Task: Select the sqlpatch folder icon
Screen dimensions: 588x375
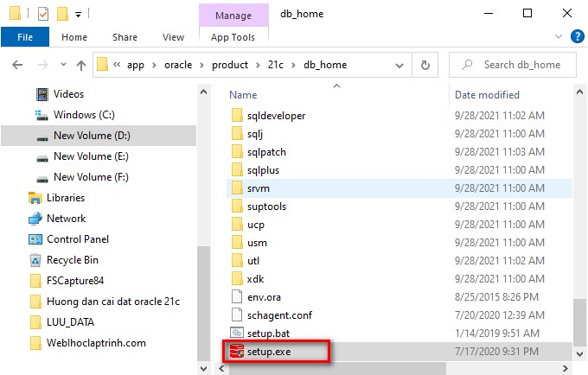Action: [237, 152]
